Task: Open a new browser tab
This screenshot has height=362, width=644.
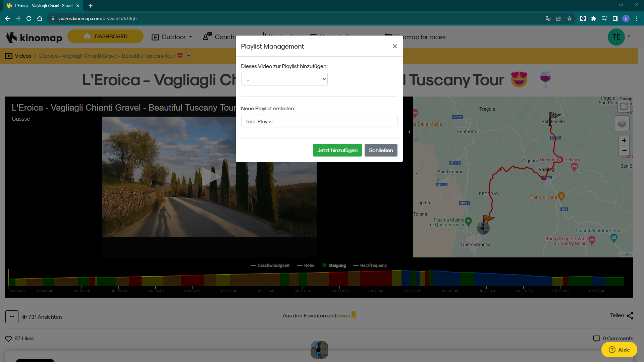Action: tap(91, 6)
